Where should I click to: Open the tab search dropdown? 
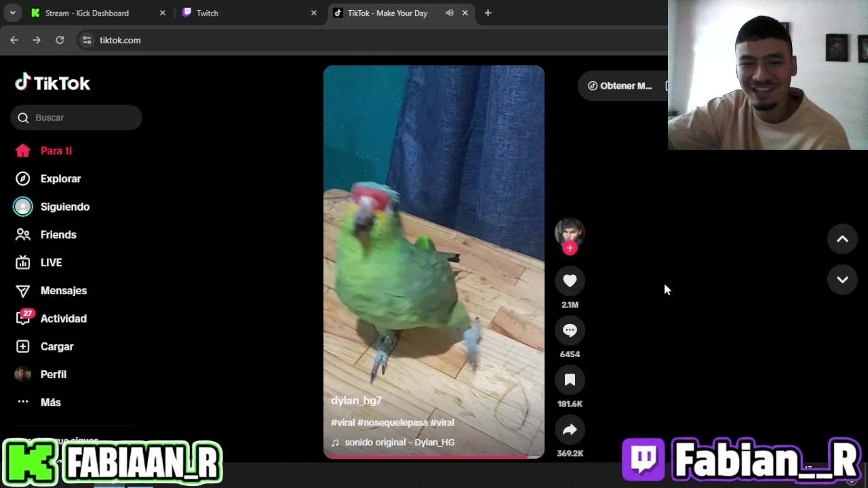click(x=12, y=13)
